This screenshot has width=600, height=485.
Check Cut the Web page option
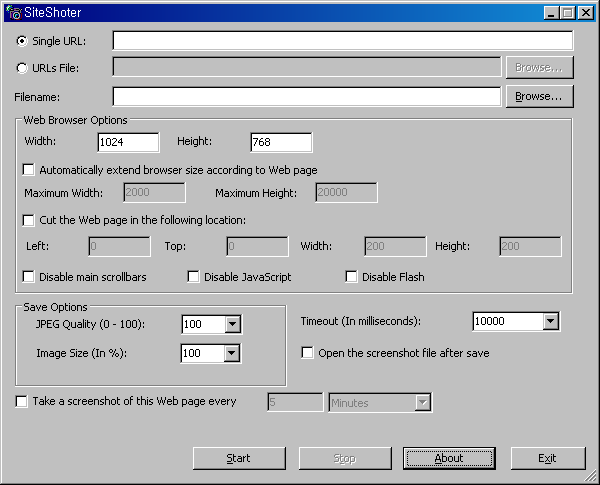click(x=29, y=220)
